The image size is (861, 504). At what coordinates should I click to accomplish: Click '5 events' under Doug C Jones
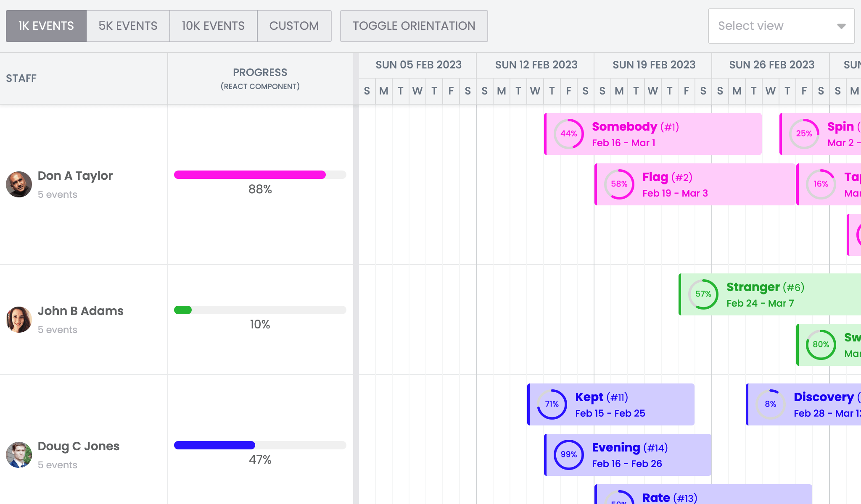pos(58,465)
